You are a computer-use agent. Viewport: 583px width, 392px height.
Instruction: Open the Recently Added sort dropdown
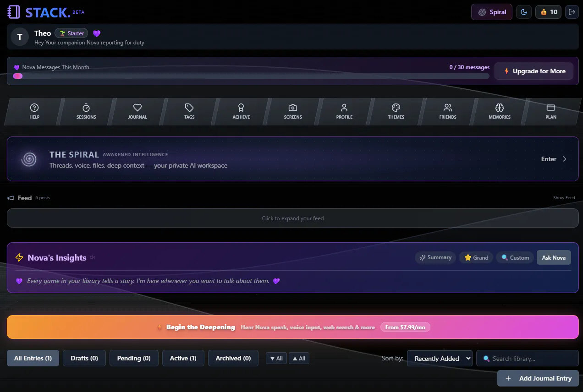click(x=440, y=359)
